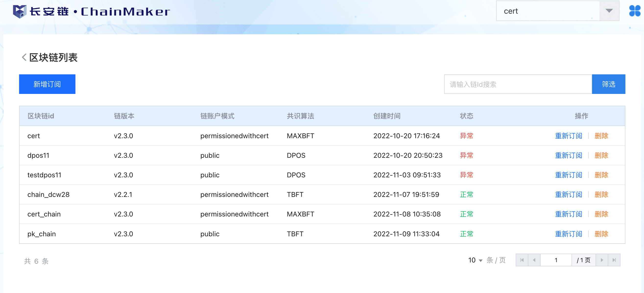Resubscribe to the testdpos11 chain
Screen dimensions: 644x293
click(569, 175)
